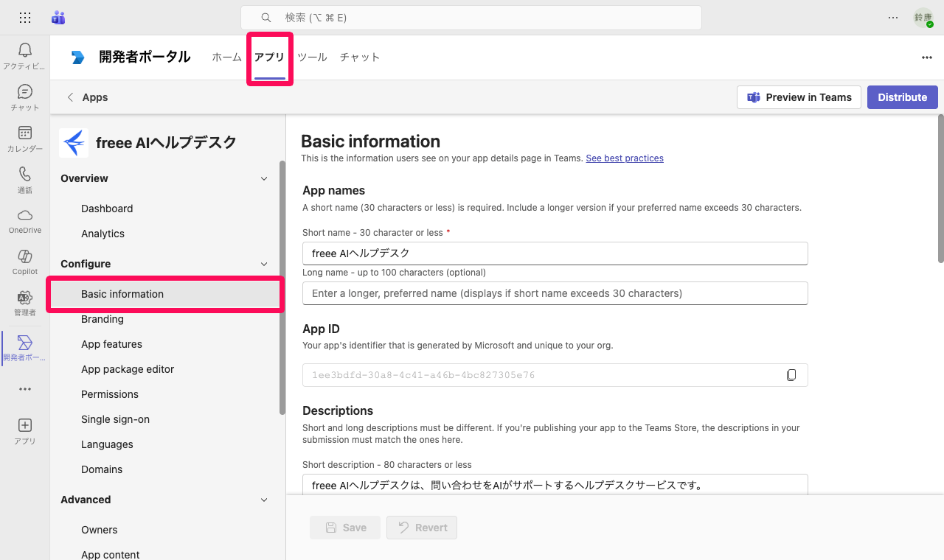Switch to the ツール tab
Screen dimensions: 944x560
click(312, 57)
